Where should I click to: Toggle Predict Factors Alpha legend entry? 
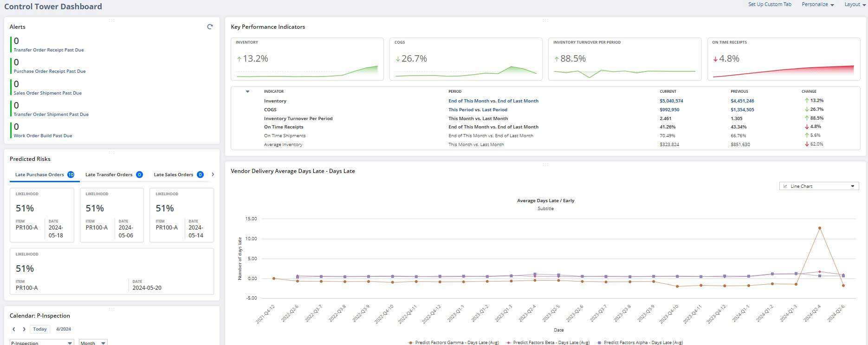coord(640,343)
